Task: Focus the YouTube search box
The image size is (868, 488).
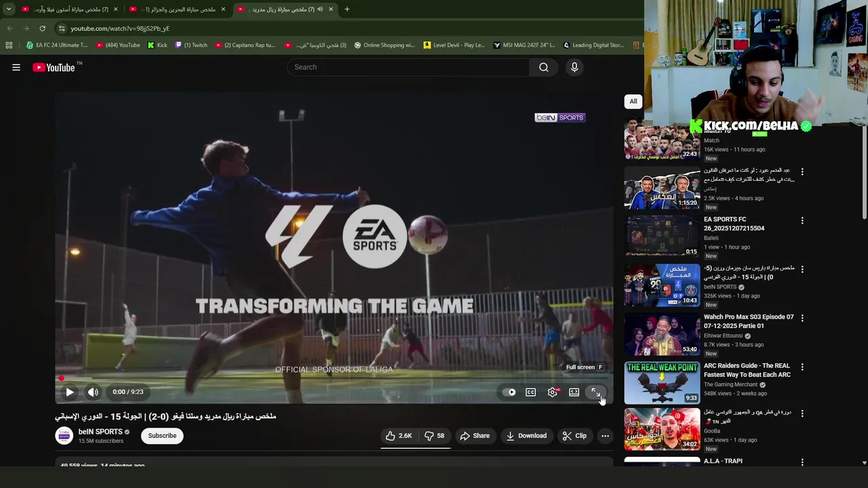Action: pos(409,67)
